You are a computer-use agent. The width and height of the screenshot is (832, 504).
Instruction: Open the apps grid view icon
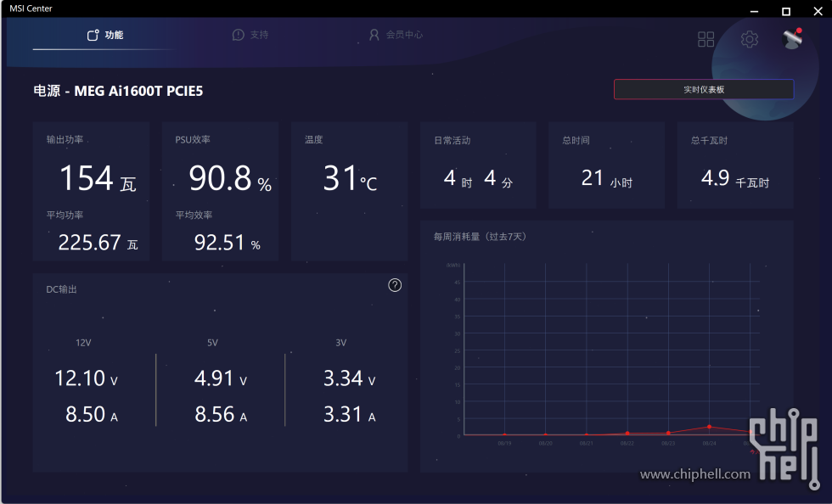click(x=706, y=39)
